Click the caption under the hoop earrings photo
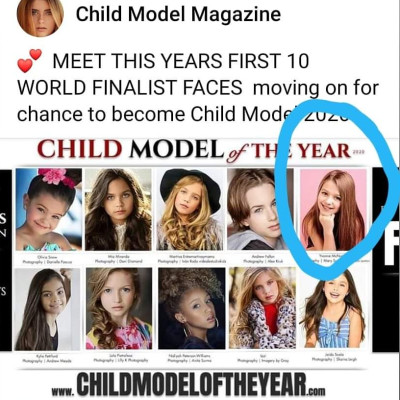The width and height of the screenshot is (400, 400). tap(191, 358)
